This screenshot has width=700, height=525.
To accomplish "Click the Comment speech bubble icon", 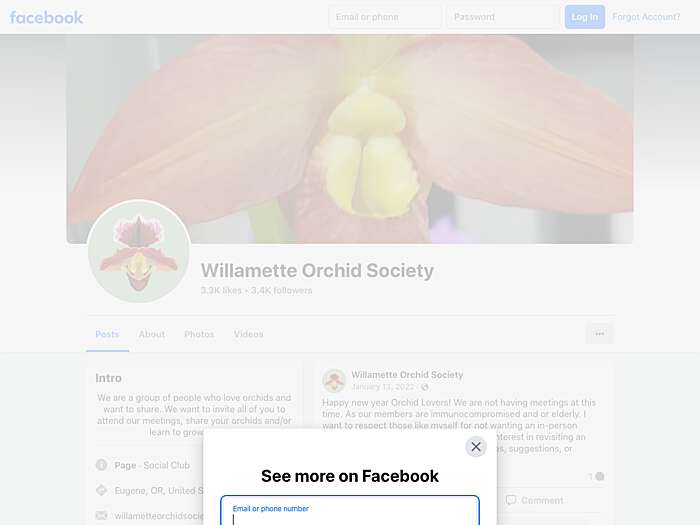I will (511, 500).
